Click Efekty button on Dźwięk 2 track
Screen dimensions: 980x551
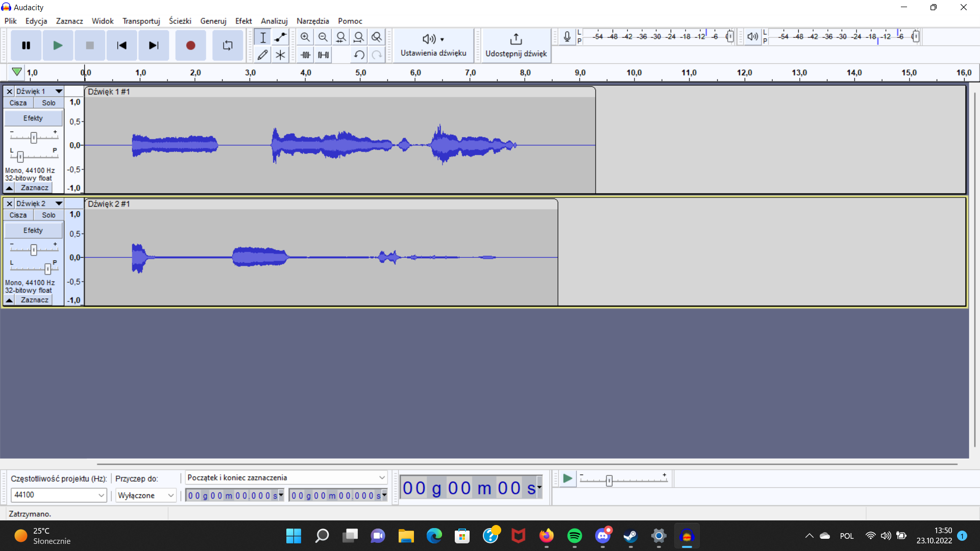(33, 230)
